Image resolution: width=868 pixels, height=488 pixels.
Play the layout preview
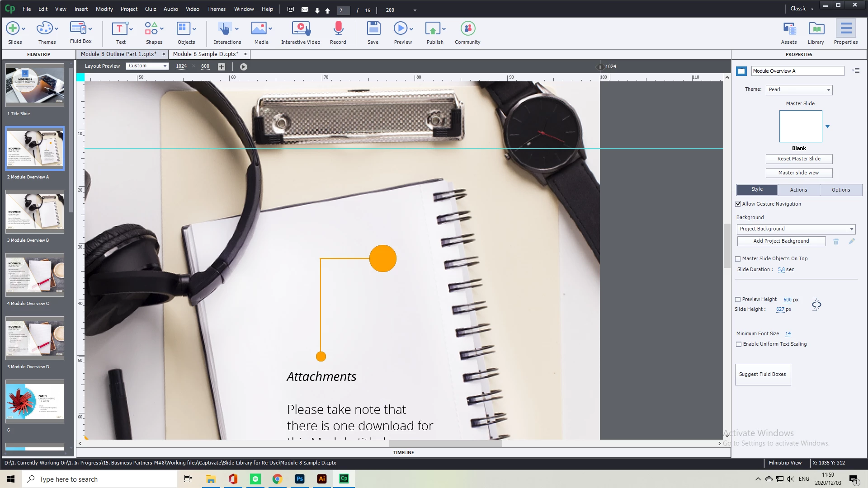[x=244, y=67]
